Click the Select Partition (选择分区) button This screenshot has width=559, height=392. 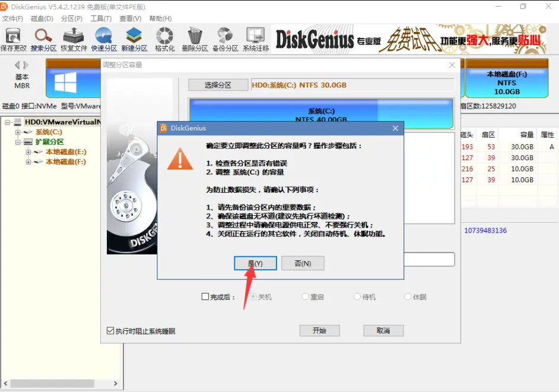[x=218, y=85]
